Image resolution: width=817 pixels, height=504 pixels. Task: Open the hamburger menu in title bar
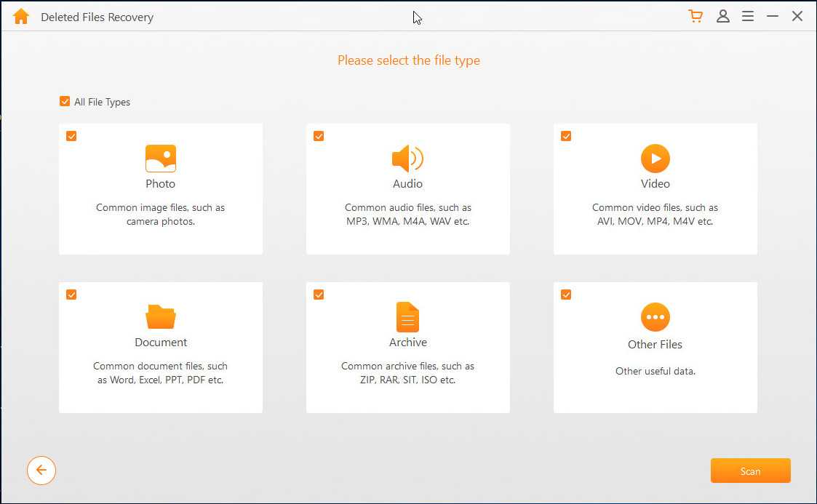coord(747,16)
